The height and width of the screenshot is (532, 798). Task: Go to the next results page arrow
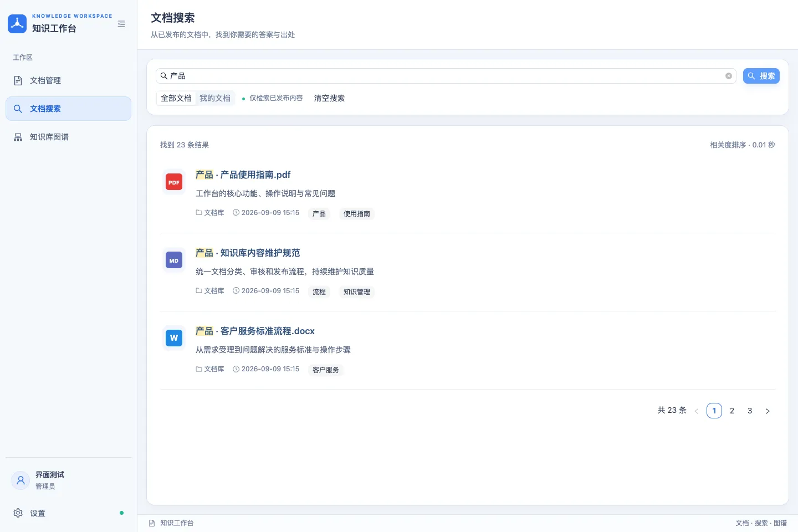click(768, 411)
